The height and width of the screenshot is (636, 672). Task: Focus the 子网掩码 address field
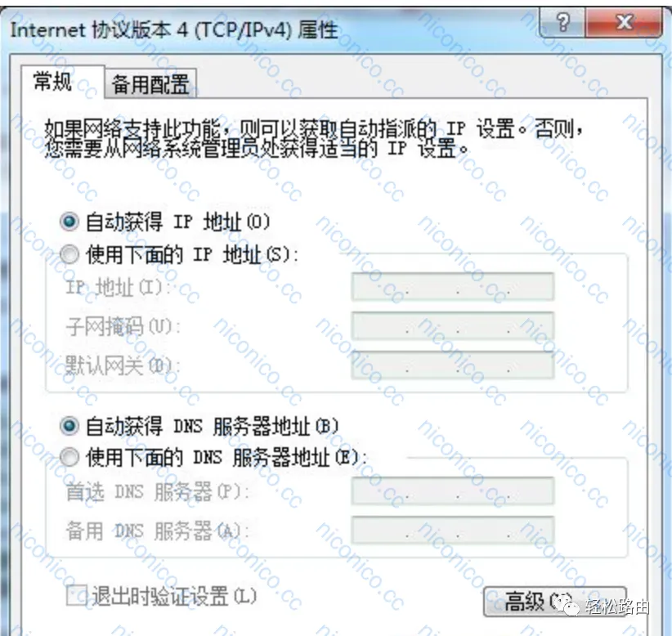tap(453, 326)
